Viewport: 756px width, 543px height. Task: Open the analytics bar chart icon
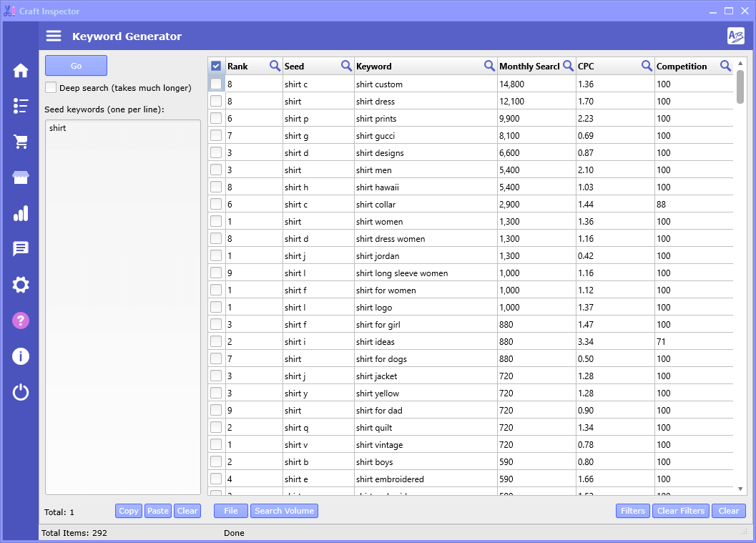[x=20, y=213]
